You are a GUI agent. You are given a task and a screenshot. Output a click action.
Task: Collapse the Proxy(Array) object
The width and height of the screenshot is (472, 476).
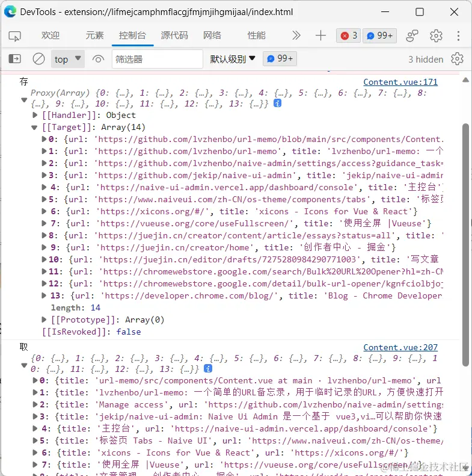(x=24, y=100)
